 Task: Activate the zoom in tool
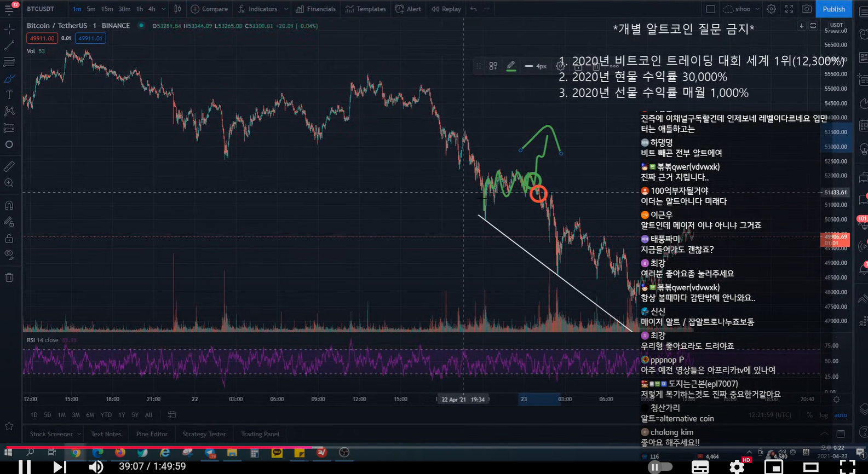coord(9,183)
